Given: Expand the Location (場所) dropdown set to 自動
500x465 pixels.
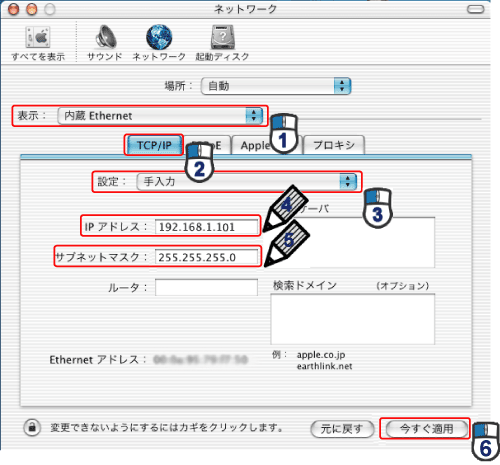Looking at the screenshot, I should click(276, 86).
